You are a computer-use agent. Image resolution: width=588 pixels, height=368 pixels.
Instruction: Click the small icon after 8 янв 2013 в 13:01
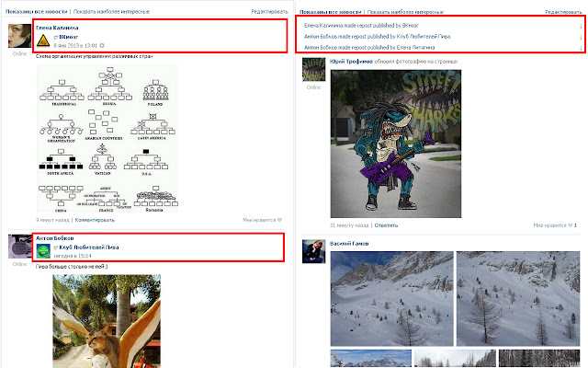click(x=102, y=45)
